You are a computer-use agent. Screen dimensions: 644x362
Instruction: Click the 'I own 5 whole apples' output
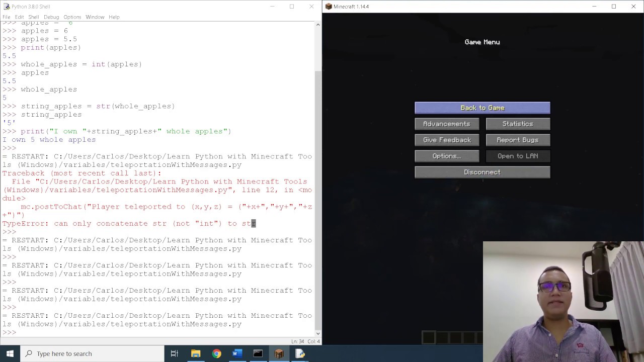click(49, 140)
